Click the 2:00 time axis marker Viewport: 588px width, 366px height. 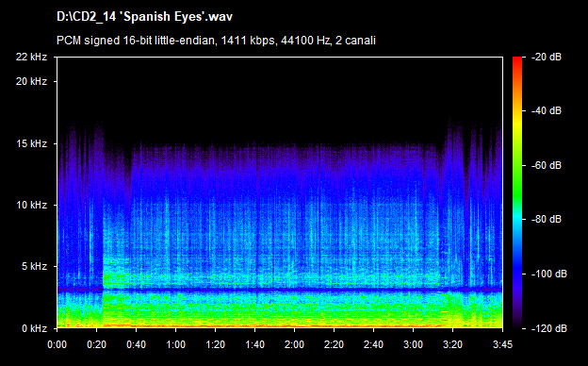tap(294, 344)
